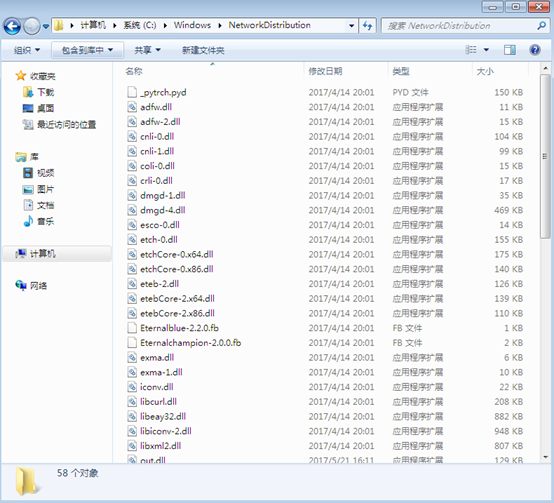Open the 包含到库中 menu
The height and width of the screenshot is (503, 554).
click(87, 50)
